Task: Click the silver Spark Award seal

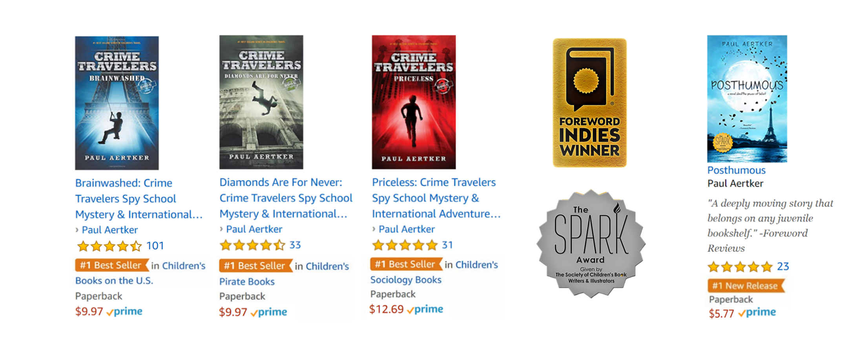Action: click(x=591, y=244)
